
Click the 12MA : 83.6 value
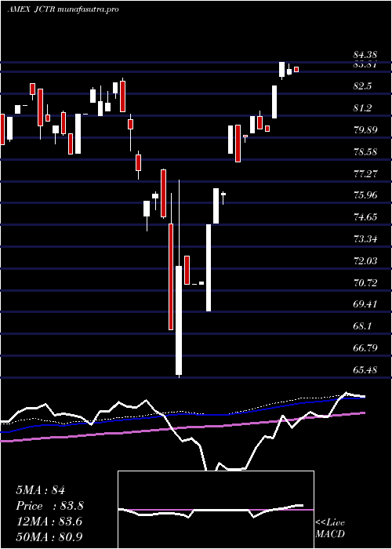(49, 522)
